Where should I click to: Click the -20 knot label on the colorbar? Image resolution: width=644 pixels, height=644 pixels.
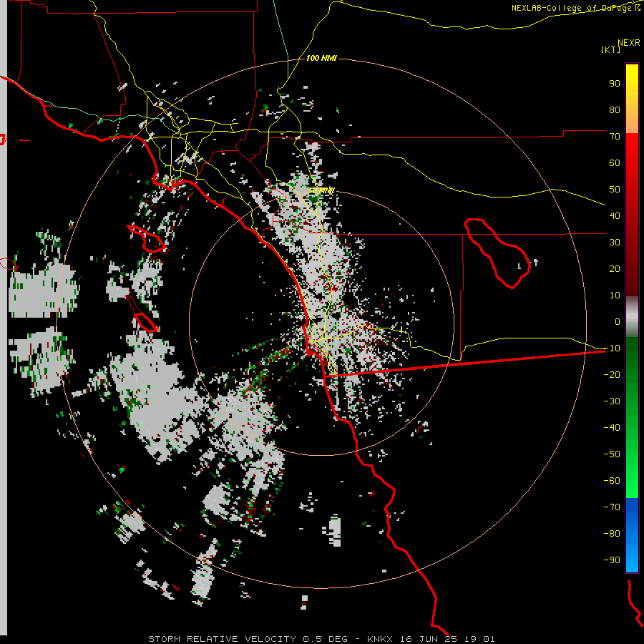click(x=612, y=375)
